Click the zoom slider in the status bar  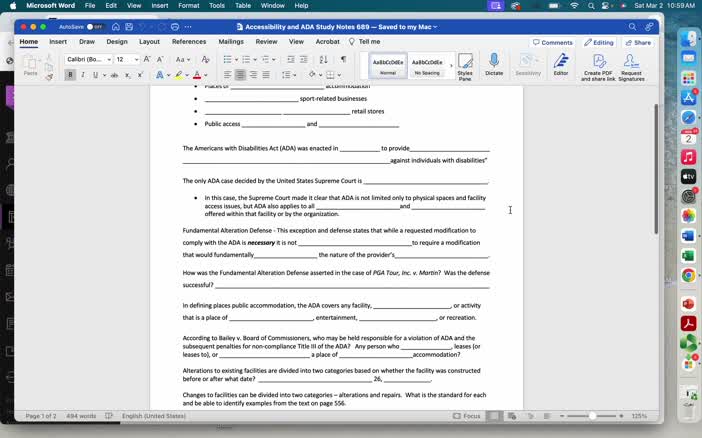[x=592, y=416]
